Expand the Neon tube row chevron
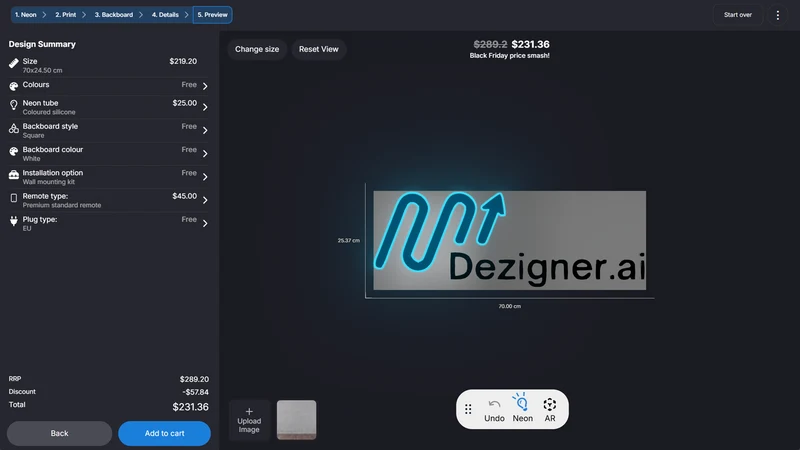Image resolution: width=800 pixels, height=450 pixels. coord(205,107)
